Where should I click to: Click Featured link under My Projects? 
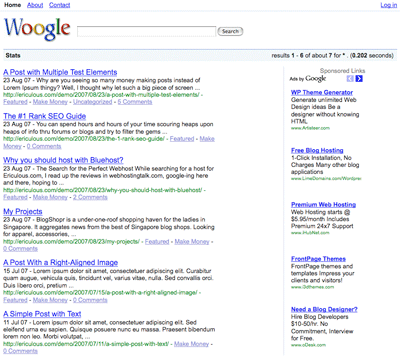coord(157,242)
